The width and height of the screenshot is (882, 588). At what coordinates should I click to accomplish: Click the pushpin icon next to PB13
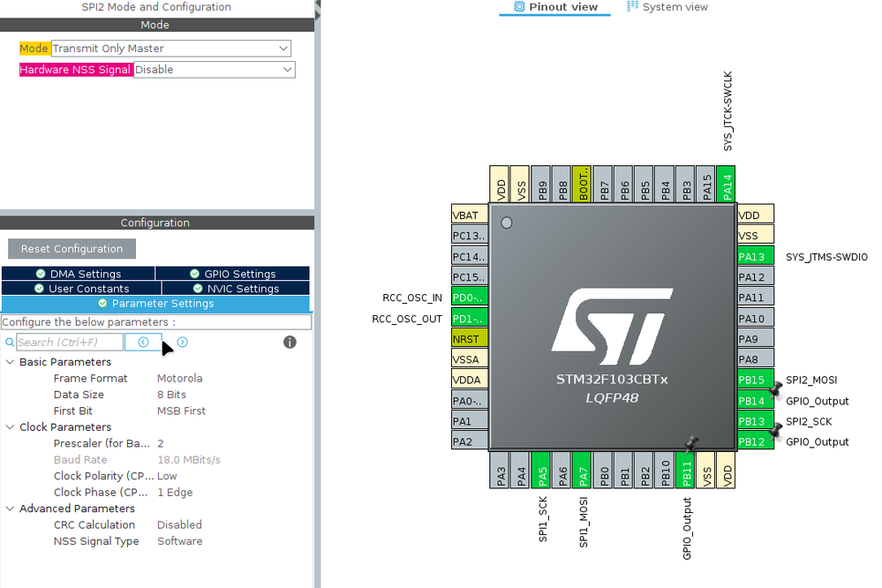(776, 431)
